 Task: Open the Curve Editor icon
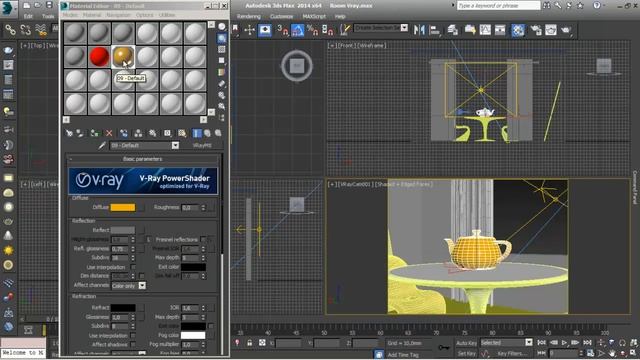[485, 30]
